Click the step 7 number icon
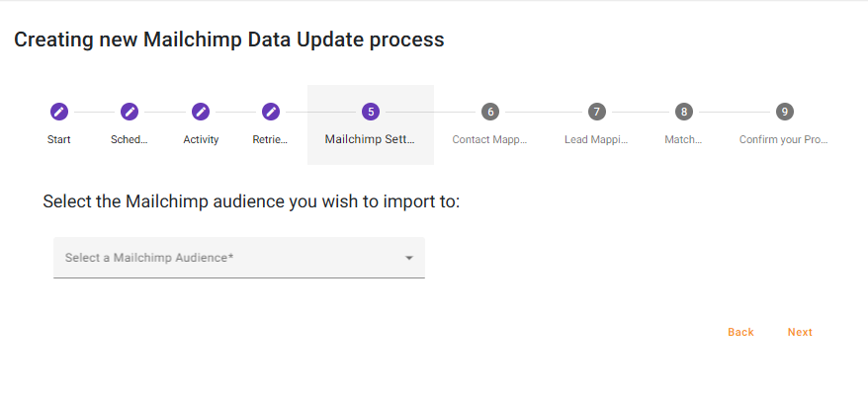Image resolution: width=868 pixels, height=395 pixels. (x=596, y=112)
